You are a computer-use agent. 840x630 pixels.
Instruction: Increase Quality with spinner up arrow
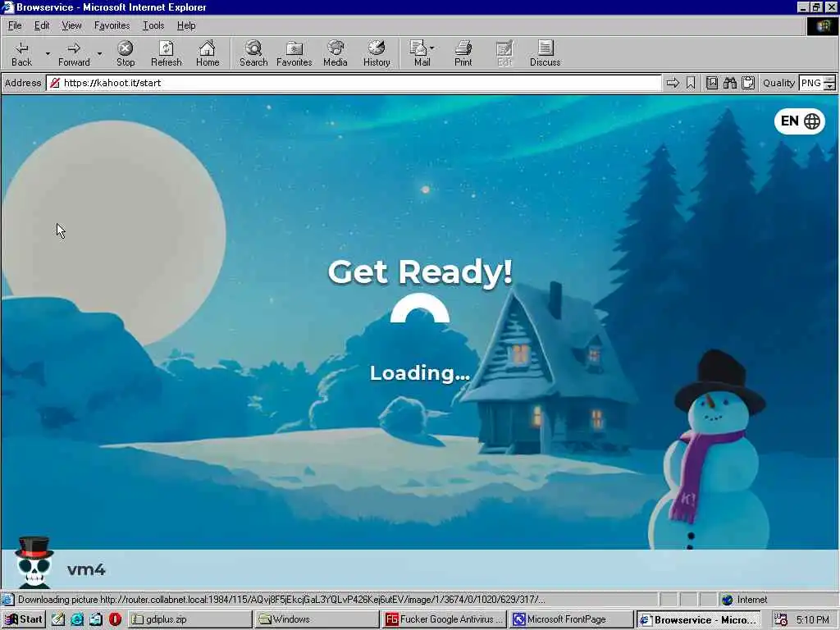[x=830, y=80]
